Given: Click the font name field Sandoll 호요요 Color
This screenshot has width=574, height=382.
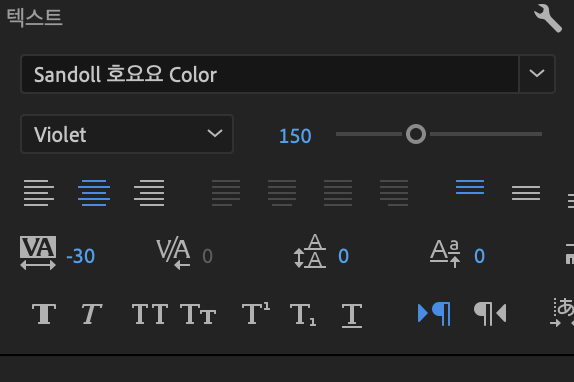Looking at the screenshot, I should point(270,74).
